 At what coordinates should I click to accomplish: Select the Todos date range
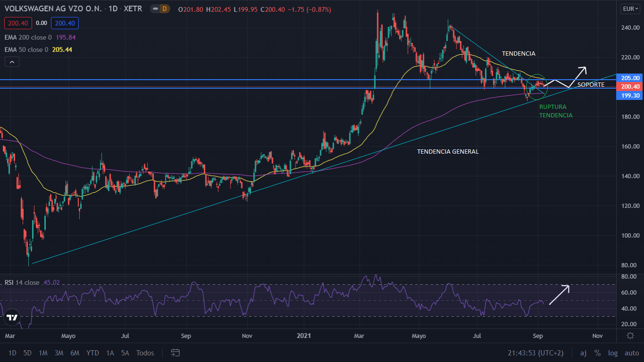[x=145, y=353]
